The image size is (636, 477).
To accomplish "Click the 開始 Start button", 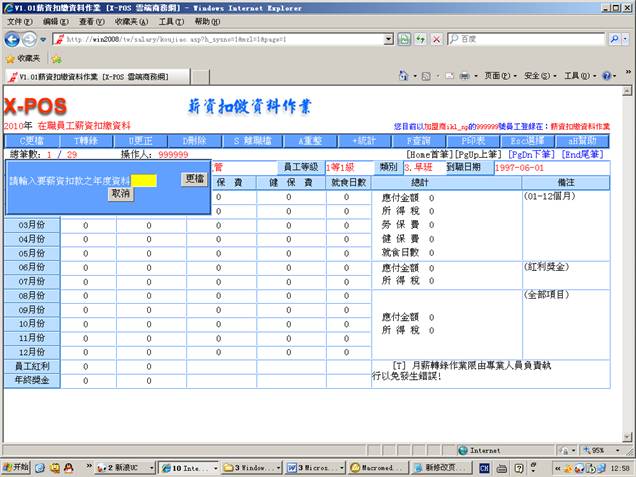I will coord(17,467).
